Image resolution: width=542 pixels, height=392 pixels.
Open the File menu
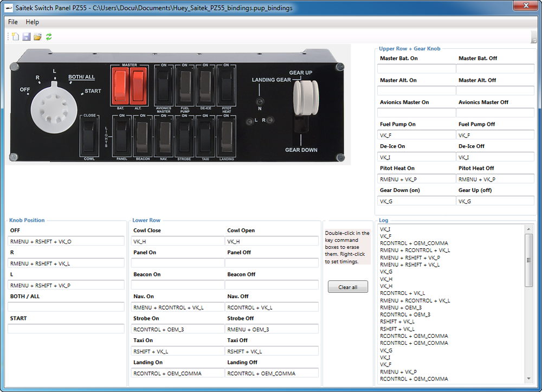point(12,22)
